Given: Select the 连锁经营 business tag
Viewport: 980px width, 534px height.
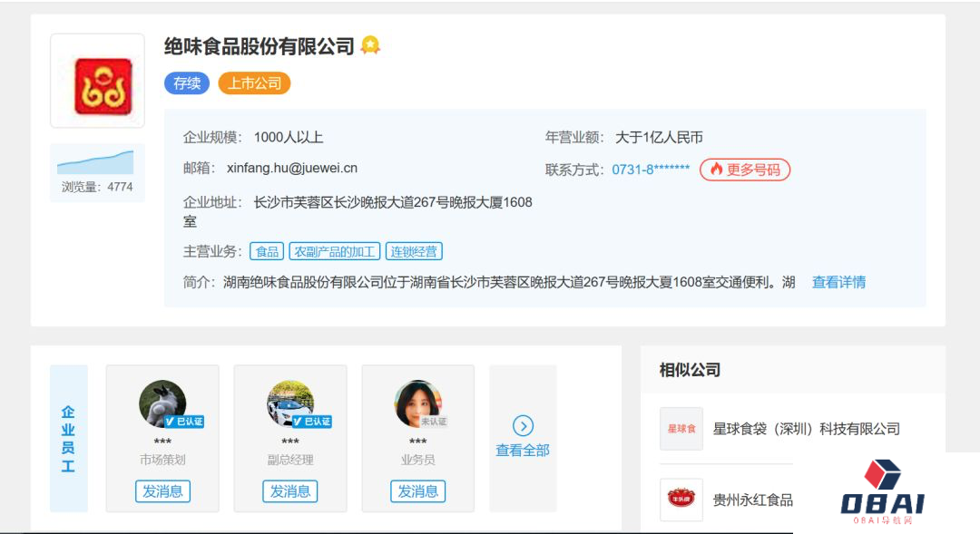Looking at the screenshot, I should pos(414,252).
